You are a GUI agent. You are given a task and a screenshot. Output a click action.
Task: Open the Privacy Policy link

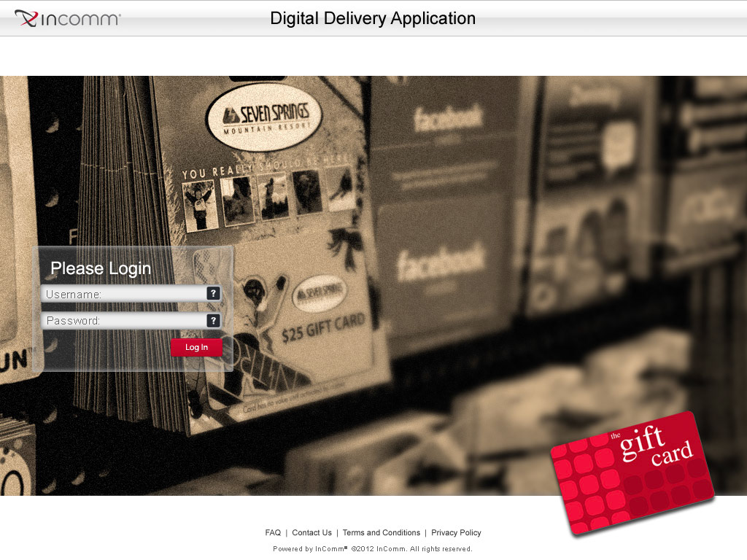[456, 532]
